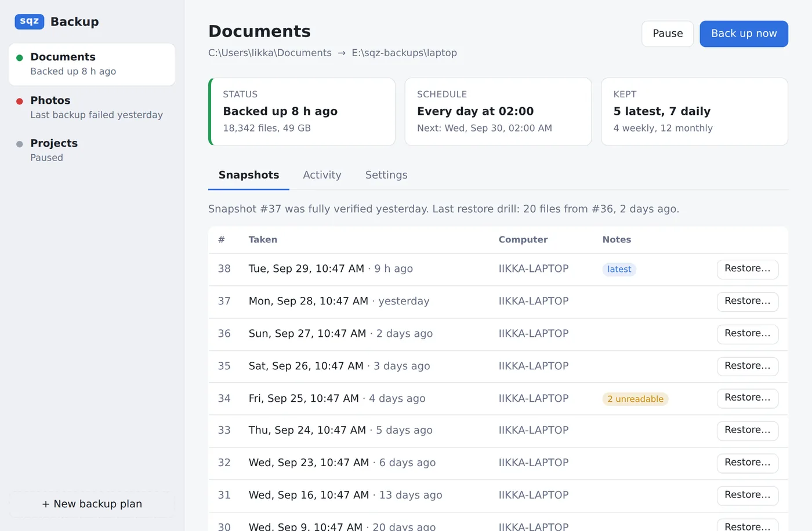Switch to the Snapshots tab
The height and width of the screenshot is (531, 812).
(x=249, y=175)
